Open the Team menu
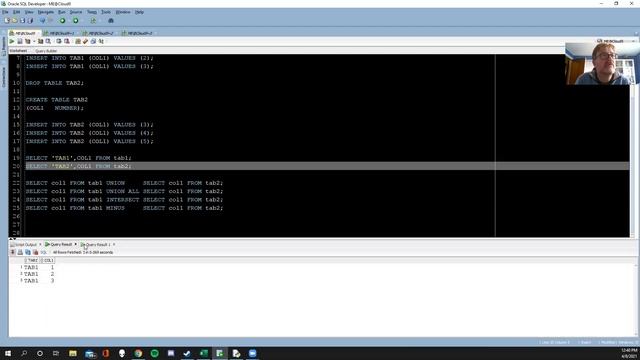This screenshot has width=640, height=360. (92, 12)
